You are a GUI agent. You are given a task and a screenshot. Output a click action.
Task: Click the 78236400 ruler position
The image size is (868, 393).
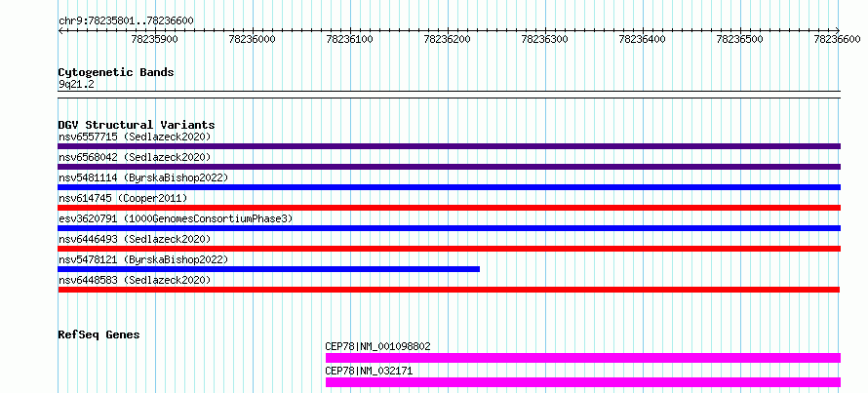[x=643, y=39]
